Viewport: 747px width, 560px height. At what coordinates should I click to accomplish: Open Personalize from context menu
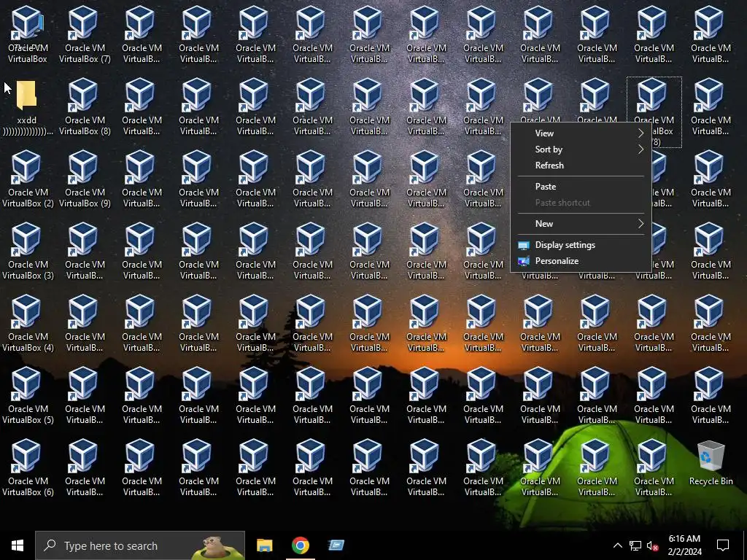(581, 261)
